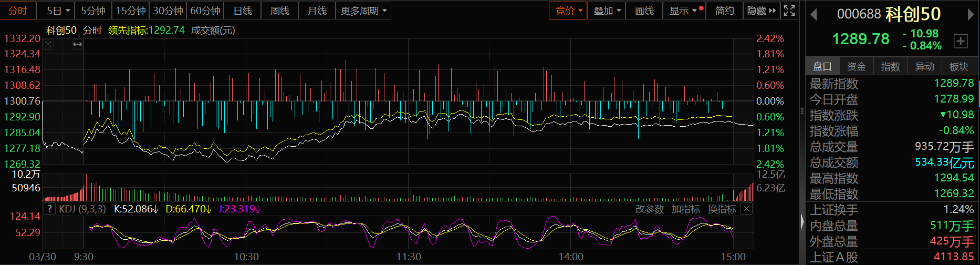Go to next stock with right arrow
980x265 pixels.
pos(971,15)
